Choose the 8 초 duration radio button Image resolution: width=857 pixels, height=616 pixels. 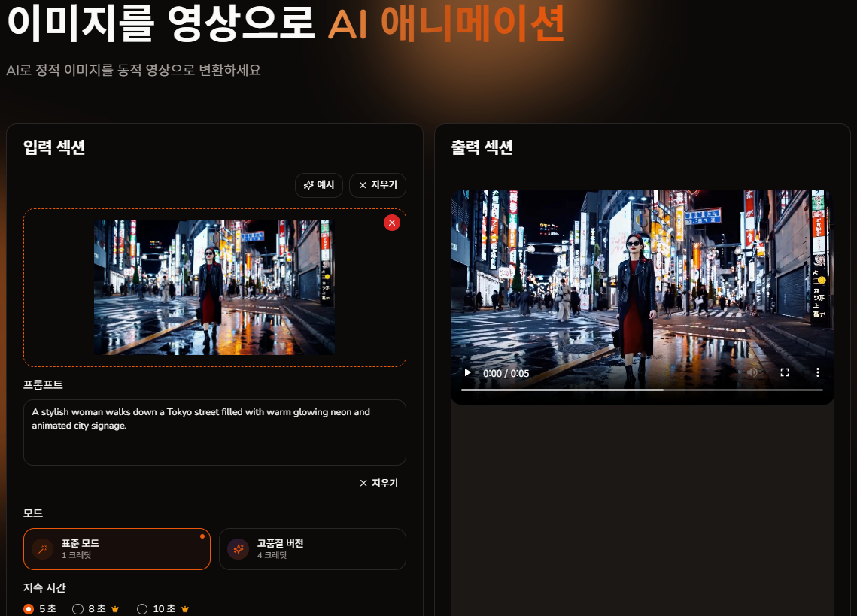tap(77, 609)
